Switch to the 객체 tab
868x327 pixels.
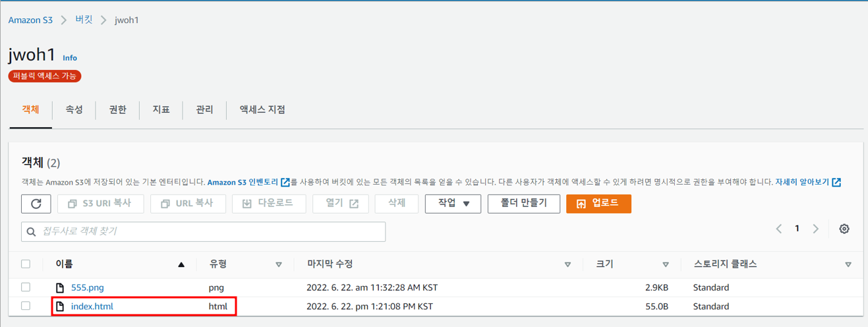(31, 109)
